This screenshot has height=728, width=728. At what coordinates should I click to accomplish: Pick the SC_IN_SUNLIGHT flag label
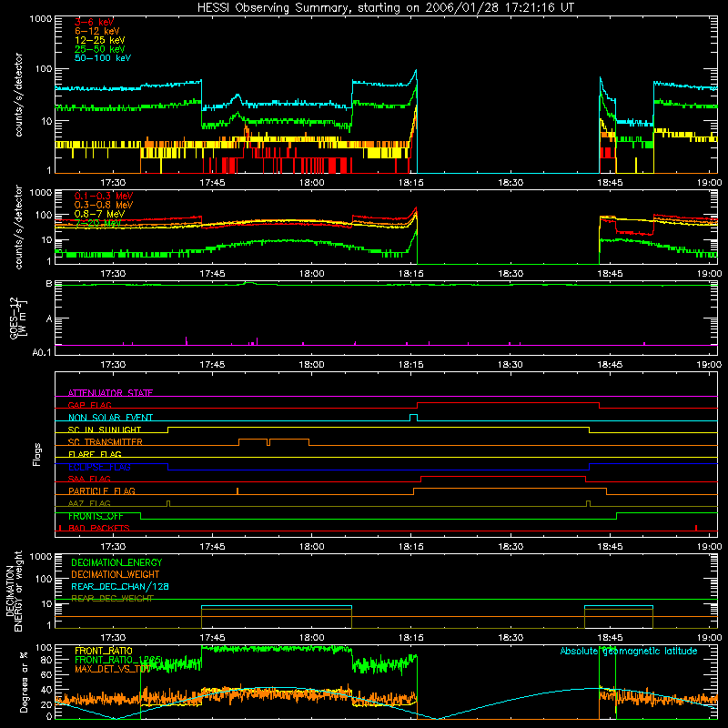pyautogui.click(x=105, y=430)
